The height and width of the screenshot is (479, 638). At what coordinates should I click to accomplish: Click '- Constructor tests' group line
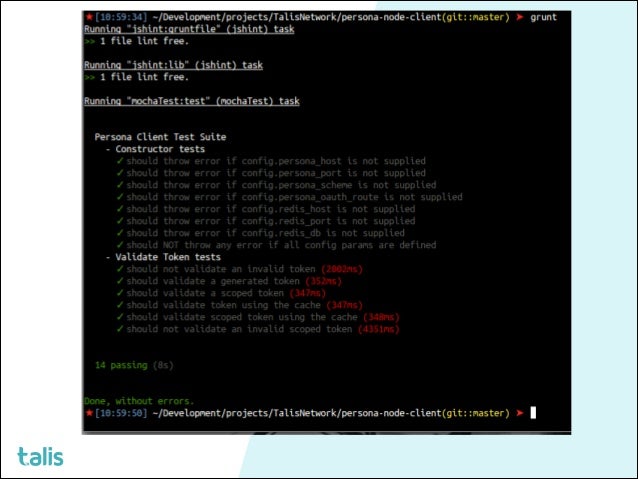[155, 149]
